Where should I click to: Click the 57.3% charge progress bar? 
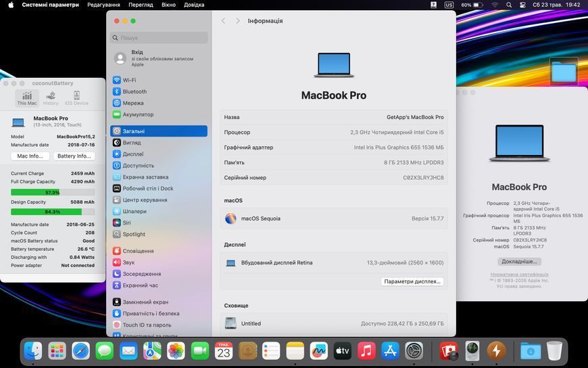(53, 192)
